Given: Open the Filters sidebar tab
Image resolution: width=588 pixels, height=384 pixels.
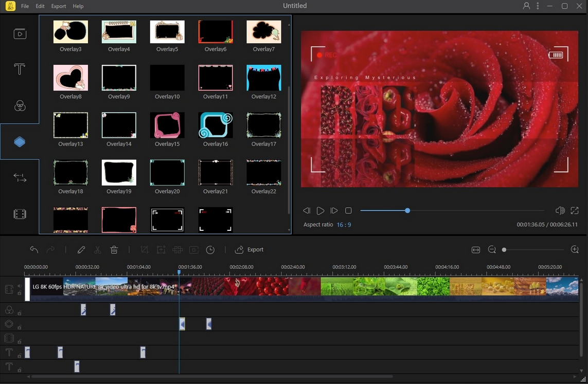Looking at the screenshot, I should pyautogui.click(x=20, y=106).
